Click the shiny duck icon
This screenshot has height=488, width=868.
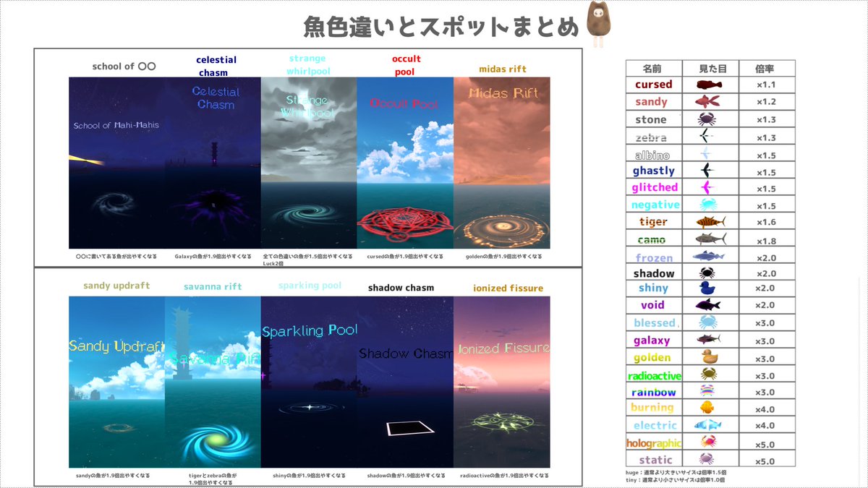709,289
